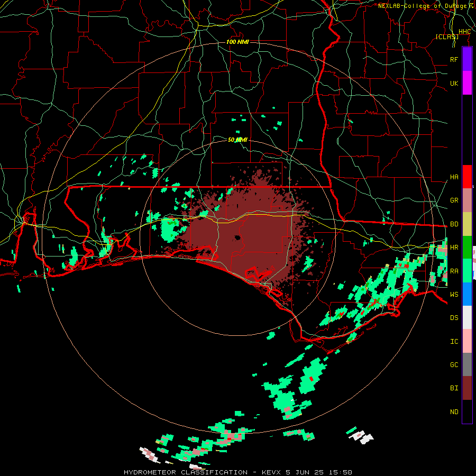The height and width of the screenshot is (476, 476).
Task: Click the BD yellow legend color block
Action: coord(467,224)
